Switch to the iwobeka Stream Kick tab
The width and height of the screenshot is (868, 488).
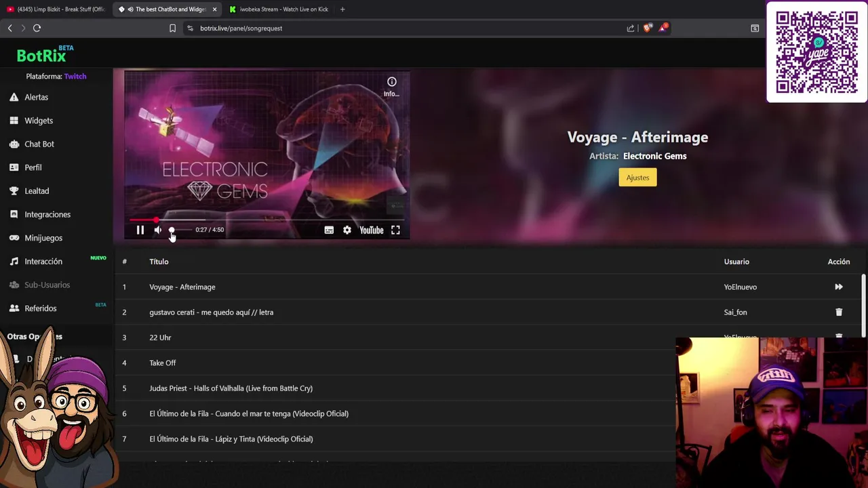coord(278,9)
